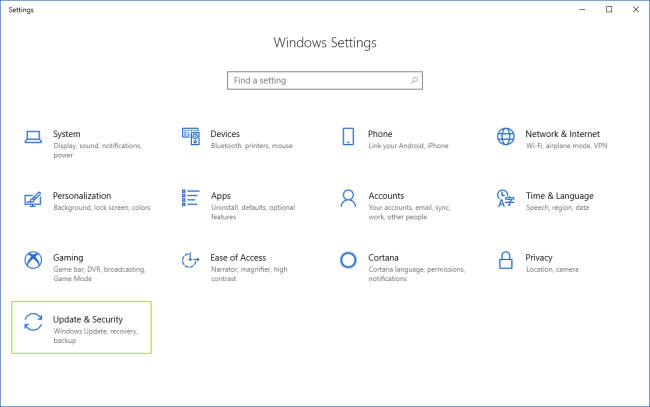Select the Network & Internet globe icon

[505, 136]
